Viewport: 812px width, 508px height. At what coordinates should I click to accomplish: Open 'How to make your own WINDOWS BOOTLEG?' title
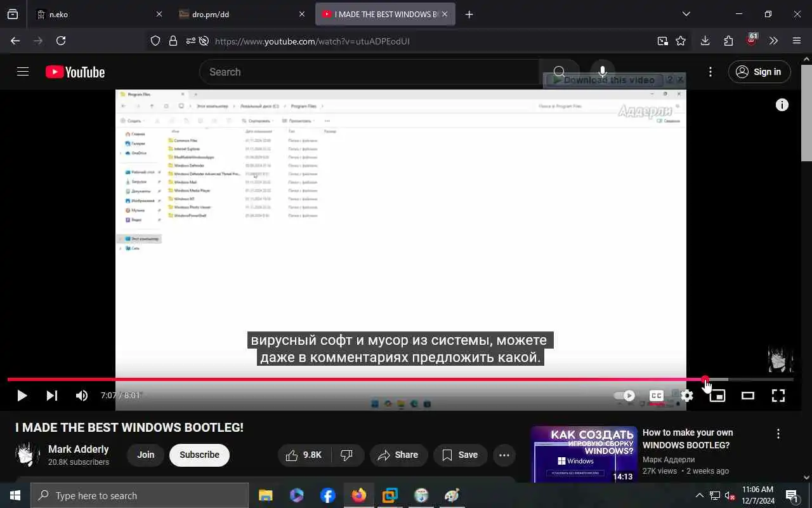(x=688, y=439)
